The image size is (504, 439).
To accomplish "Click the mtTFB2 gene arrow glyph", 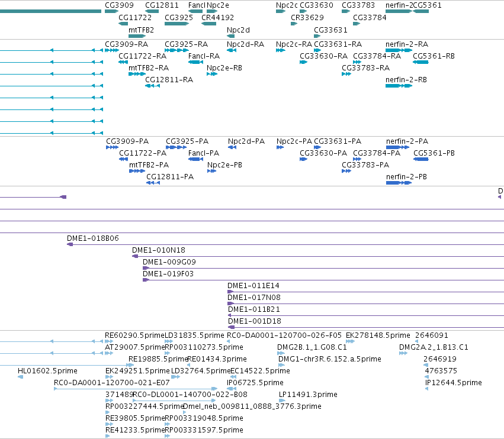I will coord(137,36).
